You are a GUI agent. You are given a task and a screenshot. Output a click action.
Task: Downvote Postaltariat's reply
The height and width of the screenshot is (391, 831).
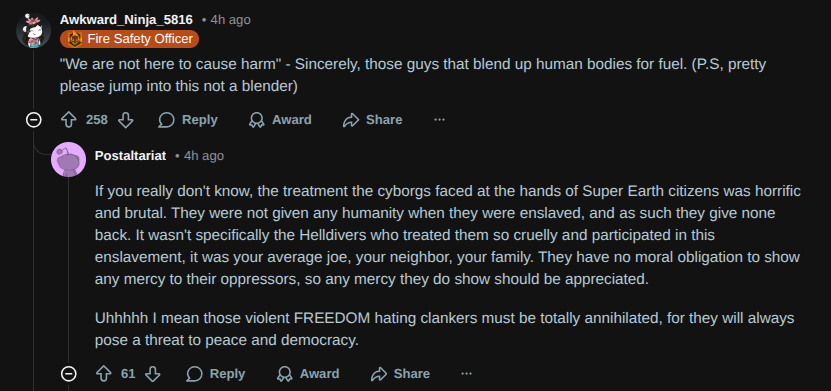(153, 374)
